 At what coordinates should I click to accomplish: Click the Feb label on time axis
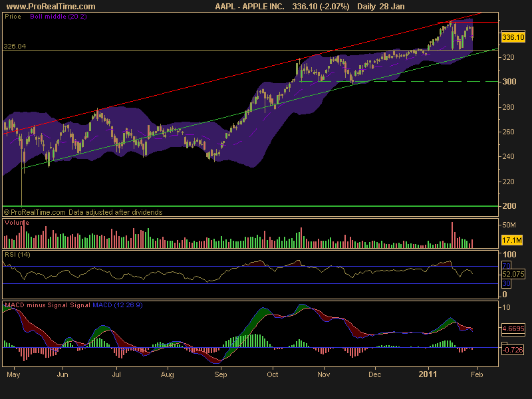[477, 374]
